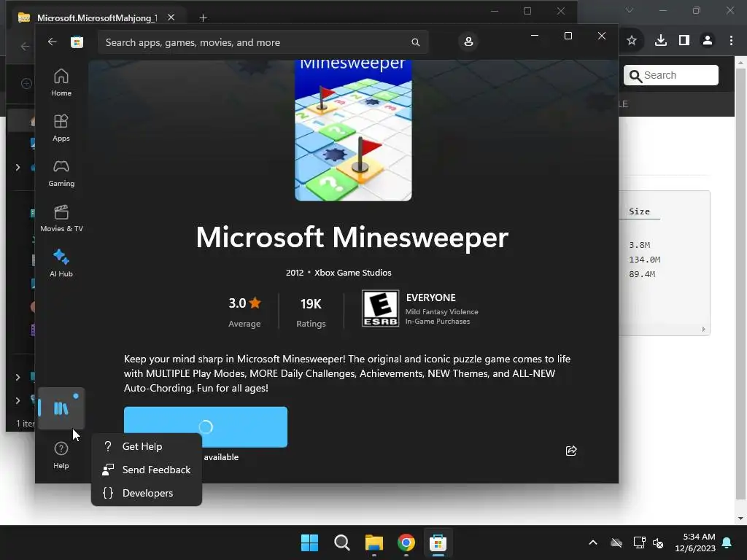
Task: Open Chrome tab search dropdown chevron
Action: click(630, 10)
